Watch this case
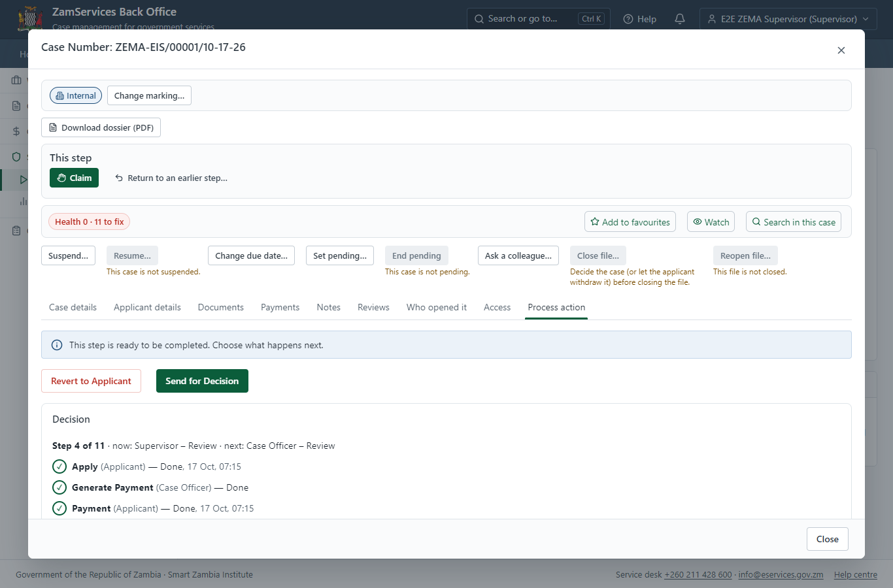 (x=711, y=221)
